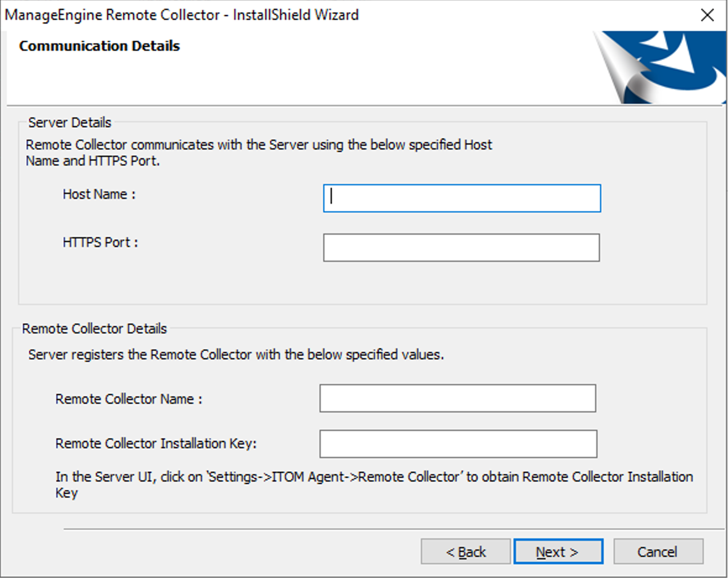Click the 'Host Name :' label
This screenshot has height=578, width=728.
(x=99, y=194)
